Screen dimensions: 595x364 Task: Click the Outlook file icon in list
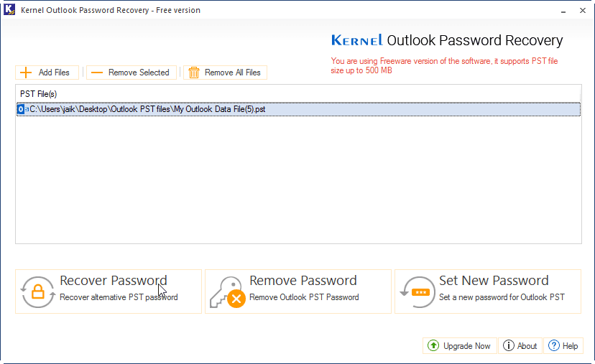(x=21, y=109)
